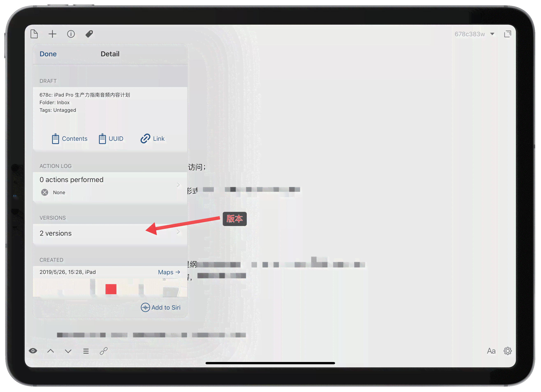
Task: Expand the 2 versions section
Action: [x=109, y=233]
